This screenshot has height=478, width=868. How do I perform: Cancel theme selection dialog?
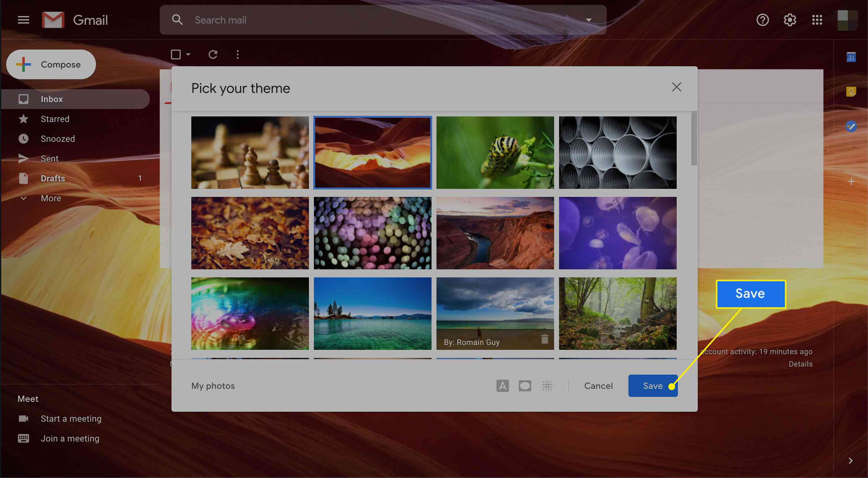point(598,385)
